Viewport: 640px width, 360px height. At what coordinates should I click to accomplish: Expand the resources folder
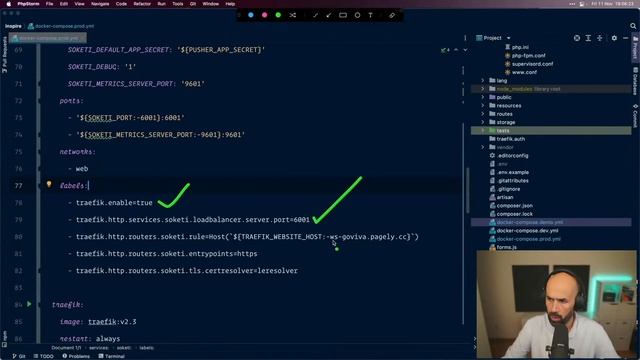pos(482,105)
